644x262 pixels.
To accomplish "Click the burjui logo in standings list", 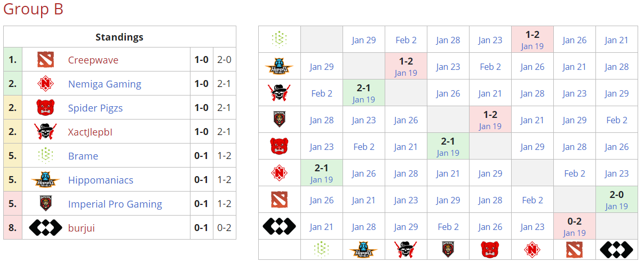I will coord(46,228).
